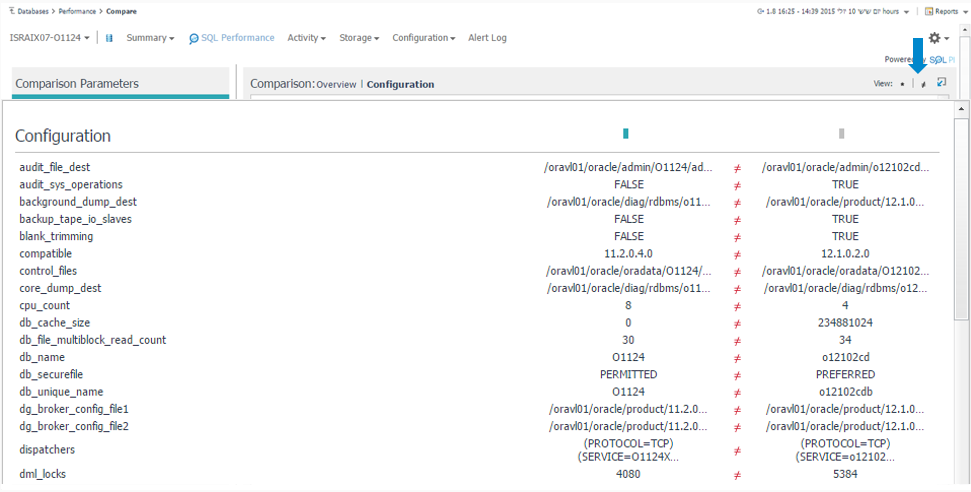Click the not-equal icon in cpu_count row
The image size is (971, 492).
[738, 305]
